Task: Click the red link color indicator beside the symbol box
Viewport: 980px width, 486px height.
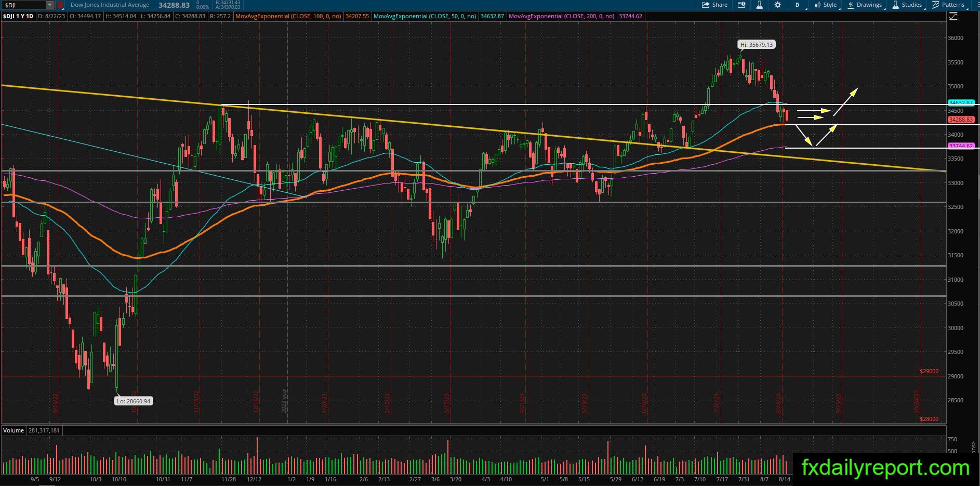Action: (60, 5)
